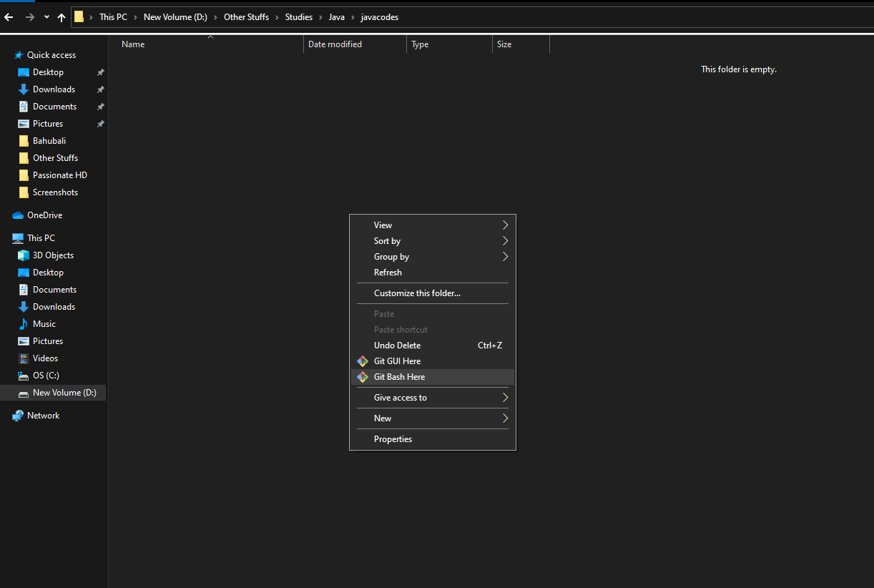The image size is (874, 588).
Task: Open New submenu in context menu
Action: [x=433, y=418]
